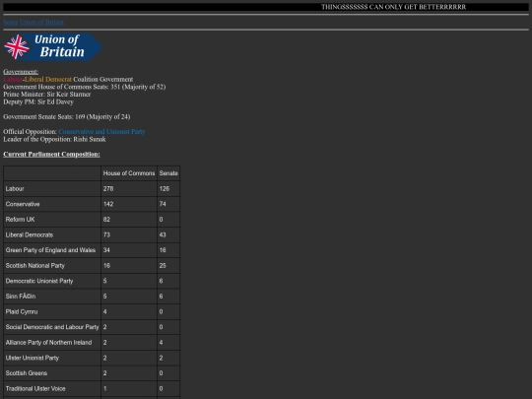The height and width of the screenshot is (399, 532).
Task: Select 'Green Party of England and Wales' label
Action: click(x=50, y=250)
